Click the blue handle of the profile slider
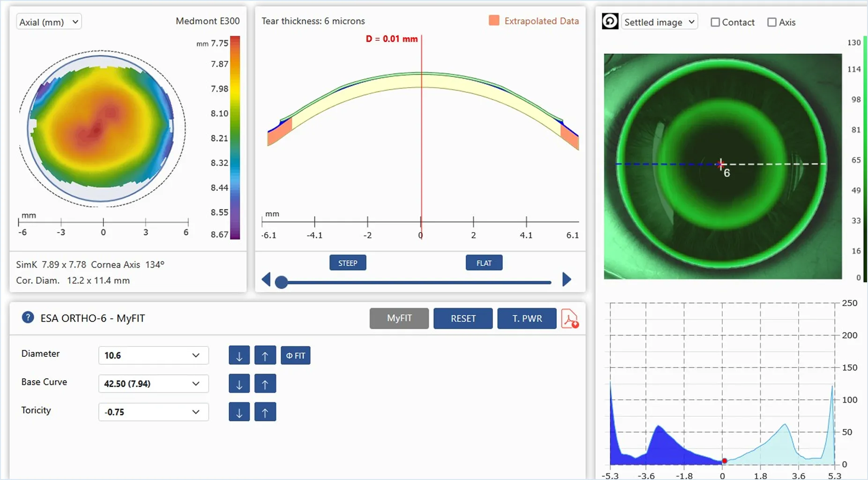The height and width of the screenshot is (480, 868). point(281,282)
